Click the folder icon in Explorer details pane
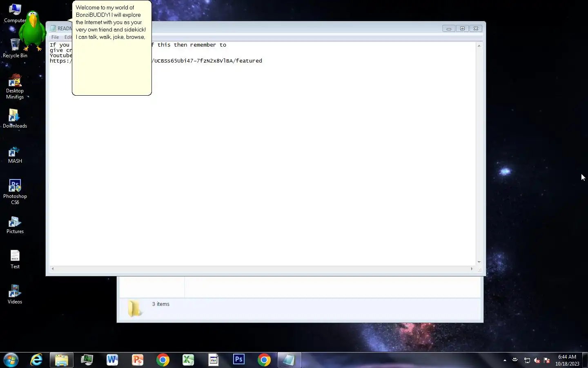 click(x=135, y=308)
